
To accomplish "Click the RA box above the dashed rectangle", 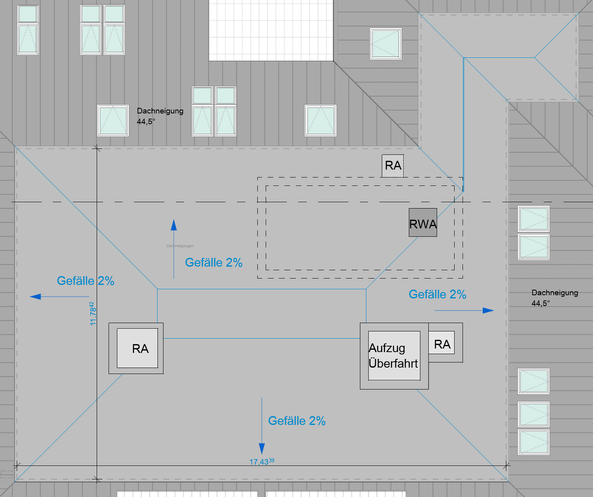I will pos(393,165).
